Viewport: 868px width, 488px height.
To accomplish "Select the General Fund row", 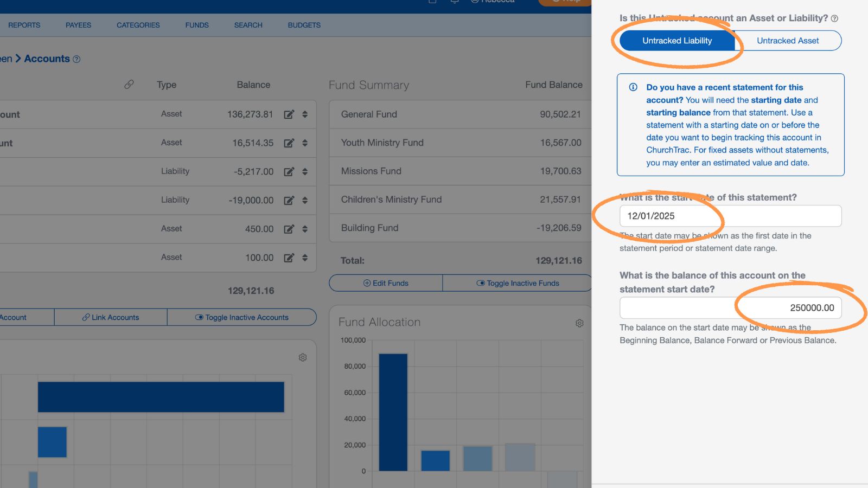I will pos(461,114).
